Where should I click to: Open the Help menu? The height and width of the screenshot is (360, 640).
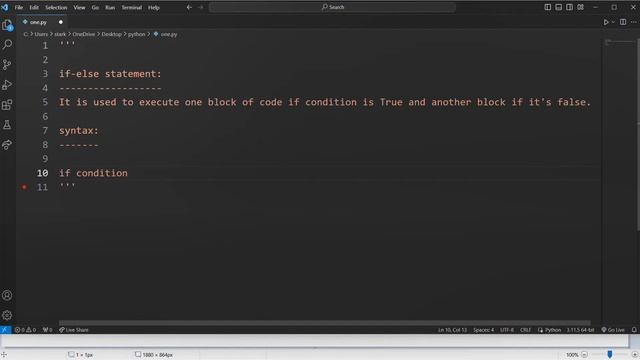(153, 7)
